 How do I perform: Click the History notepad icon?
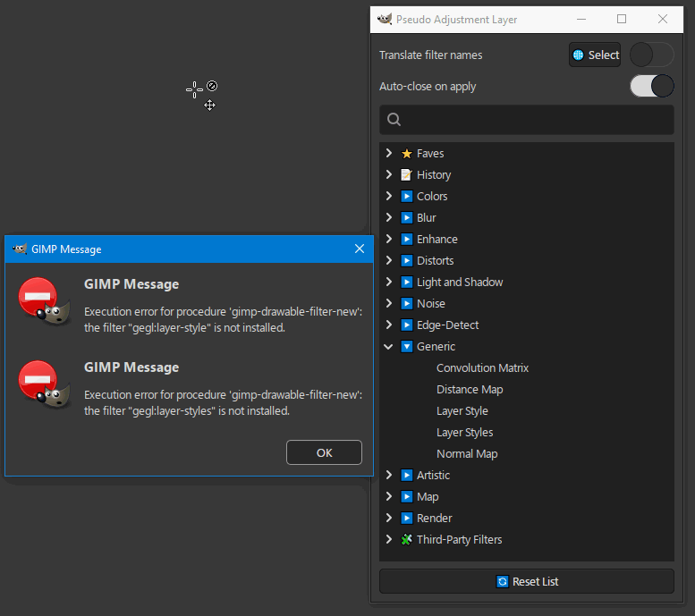(406, 175)
